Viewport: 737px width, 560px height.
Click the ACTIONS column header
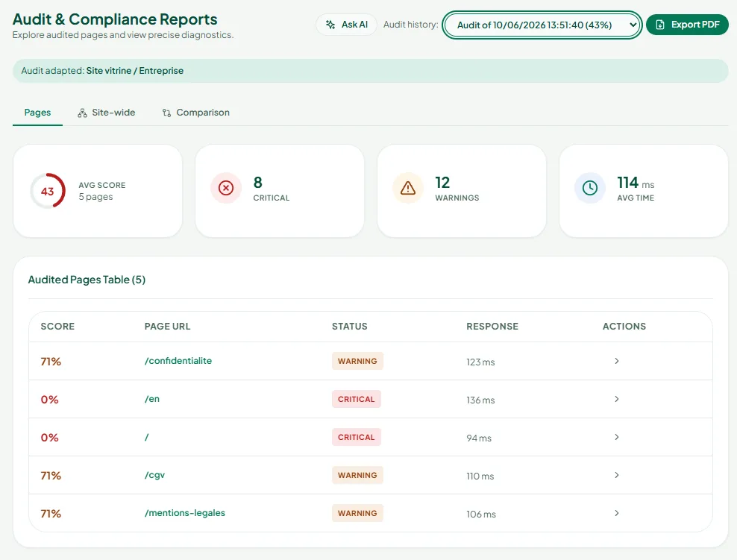[624, 326]
